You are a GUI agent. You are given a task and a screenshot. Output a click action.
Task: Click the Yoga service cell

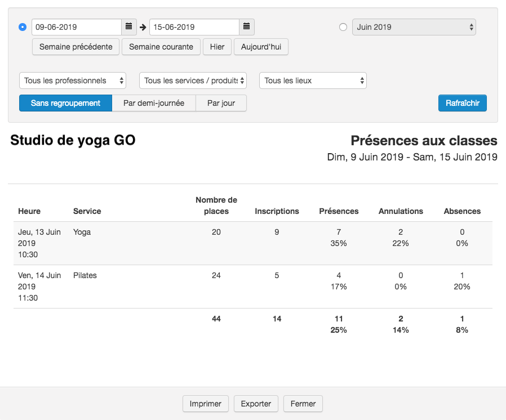82,232
